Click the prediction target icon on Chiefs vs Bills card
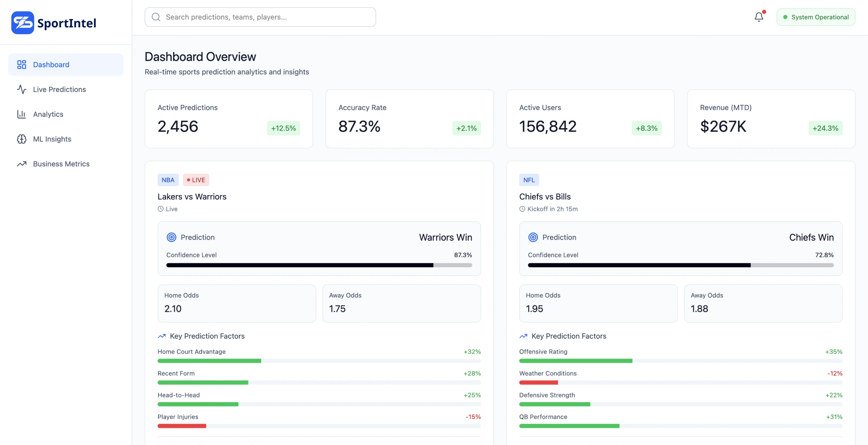 click(x=533, y=237)
